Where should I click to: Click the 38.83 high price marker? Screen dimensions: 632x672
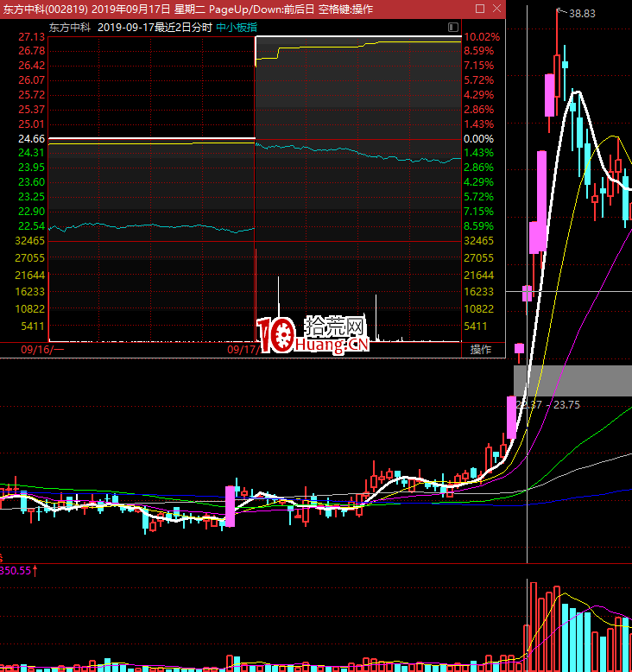tap(582, 14)
